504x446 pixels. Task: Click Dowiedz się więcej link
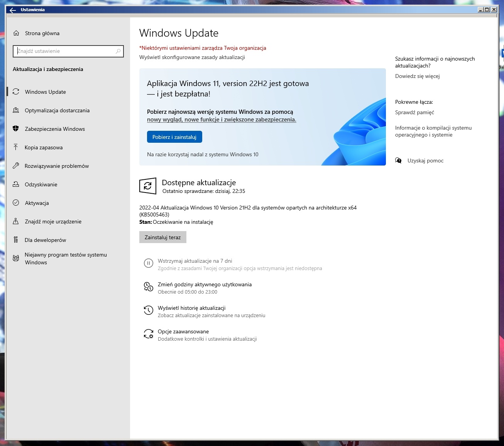[417, 76]
